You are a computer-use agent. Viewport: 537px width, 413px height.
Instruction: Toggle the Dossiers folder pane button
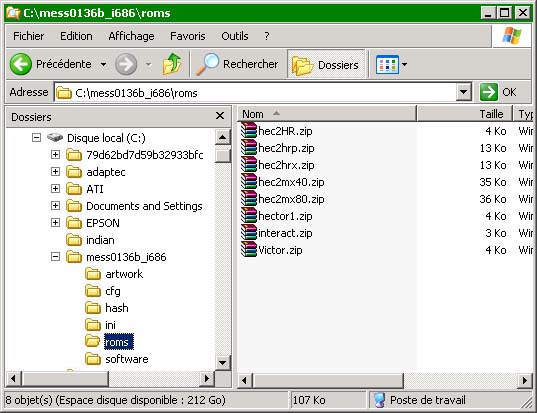coord(326,64)
